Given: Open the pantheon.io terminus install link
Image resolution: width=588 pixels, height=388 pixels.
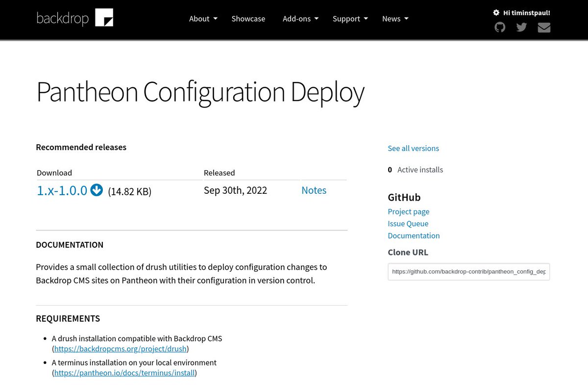Looking at the screenshot, I should pyautogui.click(x=124, y=373).
